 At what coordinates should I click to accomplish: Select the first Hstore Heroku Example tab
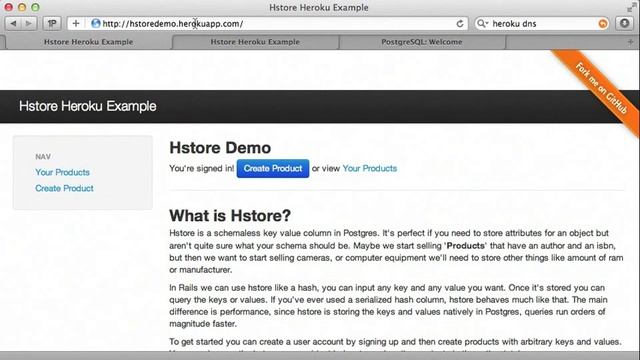click(88, 42)
